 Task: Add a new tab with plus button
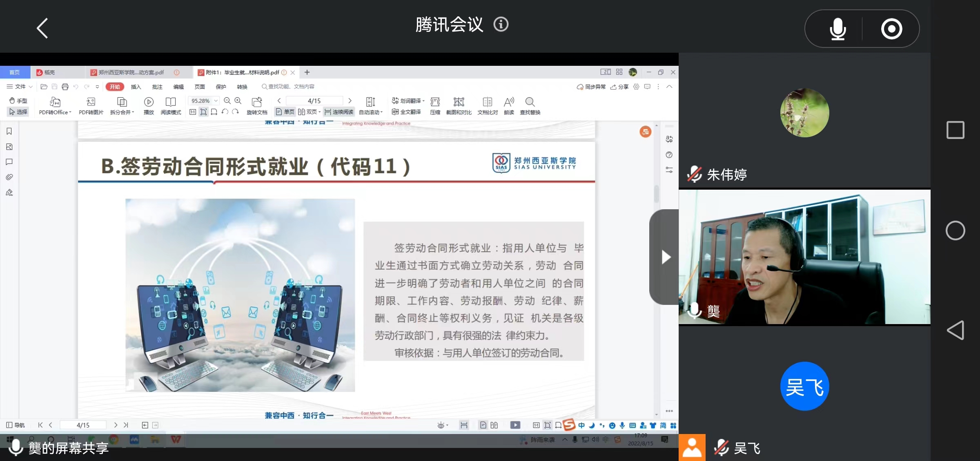coord(307,72)
